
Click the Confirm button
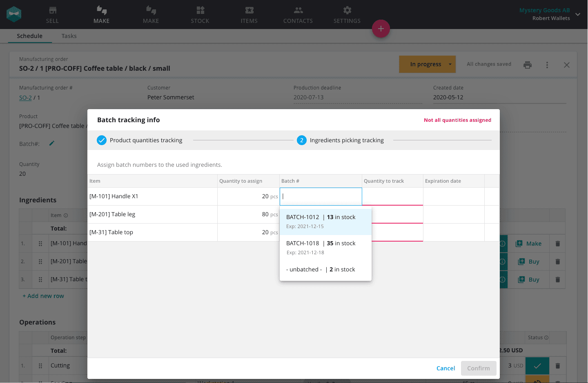(479, 368)
